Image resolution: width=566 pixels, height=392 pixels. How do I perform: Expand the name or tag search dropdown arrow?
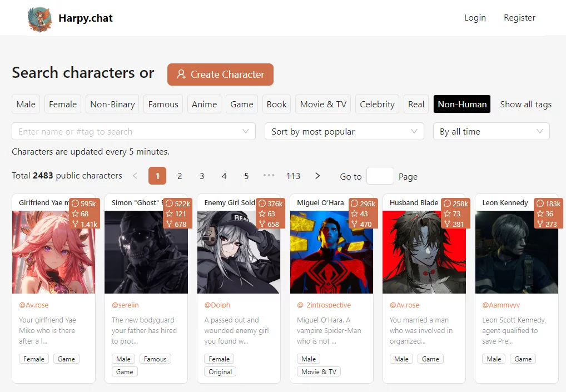(x=246, y=131)
